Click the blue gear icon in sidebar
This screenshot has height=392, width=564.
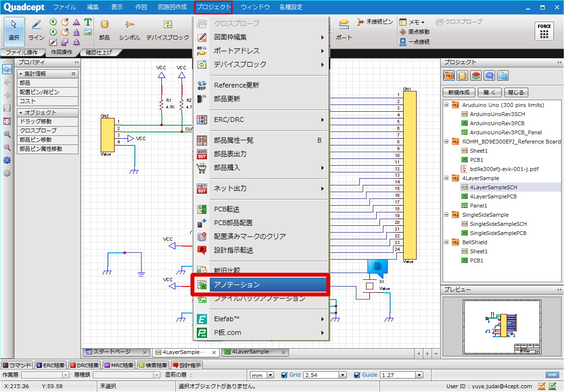click(7, 160)
